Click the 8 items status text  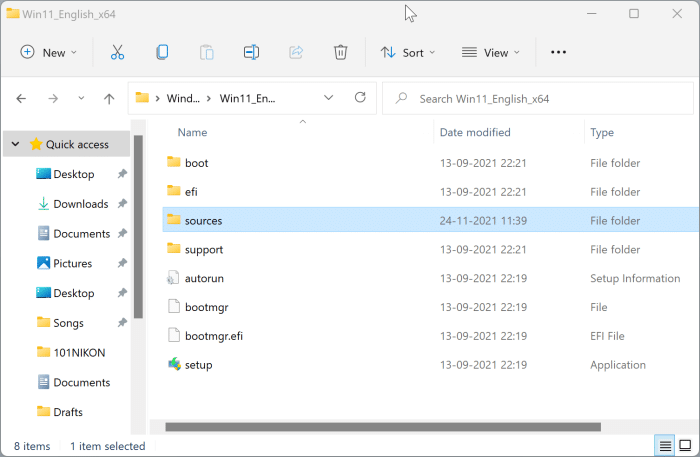pyautogui.click(x=32, y=446)
